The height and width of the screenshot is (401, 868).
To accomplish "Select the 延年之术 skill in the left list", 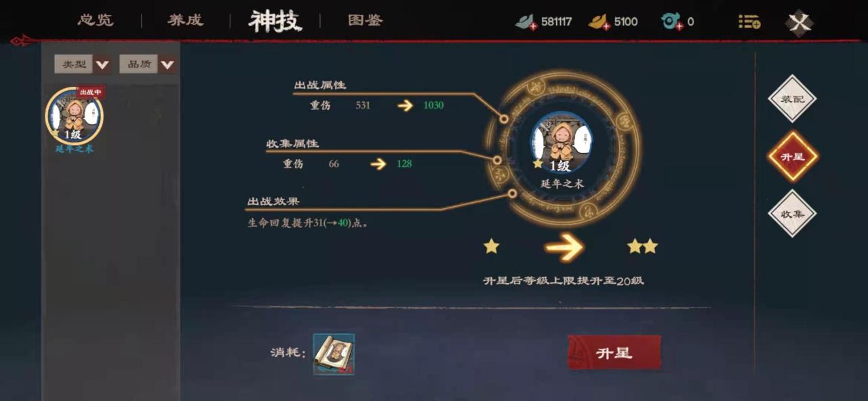I will (75, 117).
